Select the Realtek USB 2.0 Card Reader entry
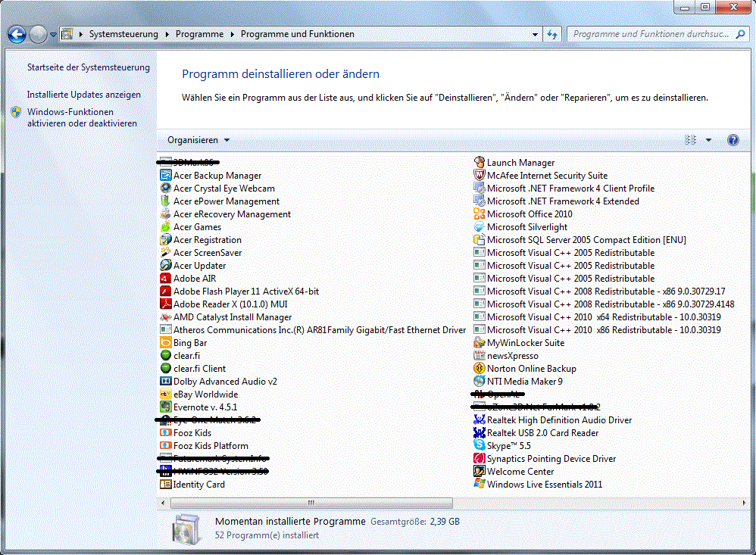 [536, 432]
